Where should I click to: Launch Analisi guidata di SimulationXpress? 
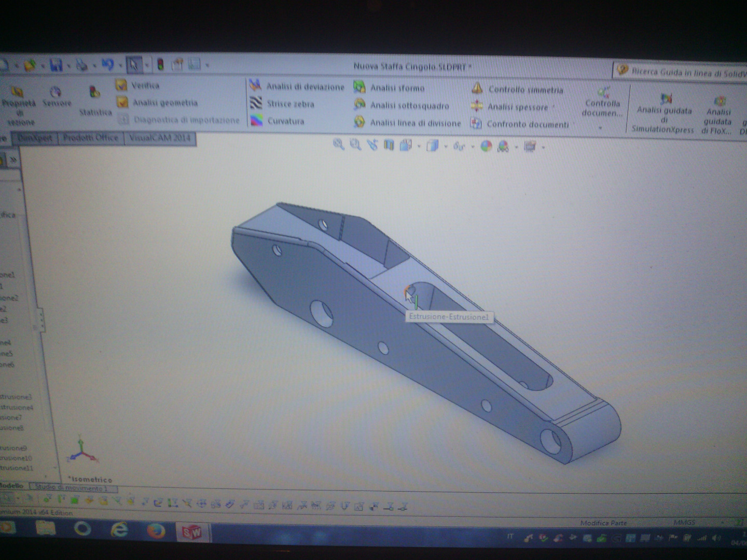coord(663,114)
